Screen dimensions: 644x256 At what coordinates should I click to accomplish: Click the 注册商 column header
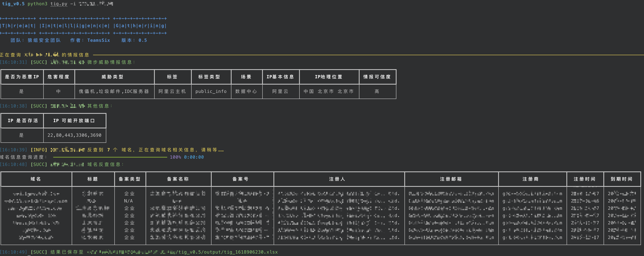click(530, 179)
